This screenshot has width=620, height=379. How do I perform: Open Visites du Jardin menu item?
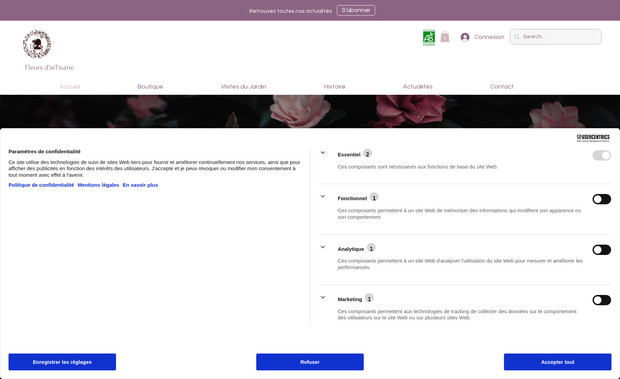243,87
